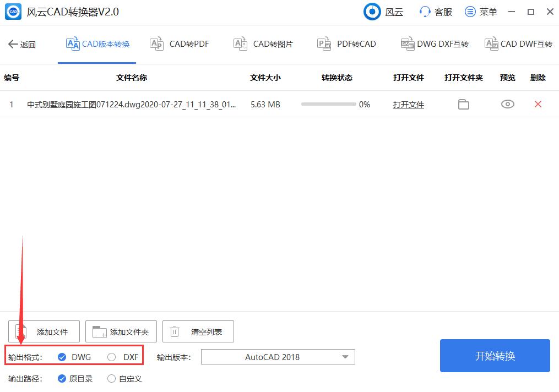Click the conversion progress bar at 0%
The width and height of the screenshot is (559, 392).
[x=329, y=104]
